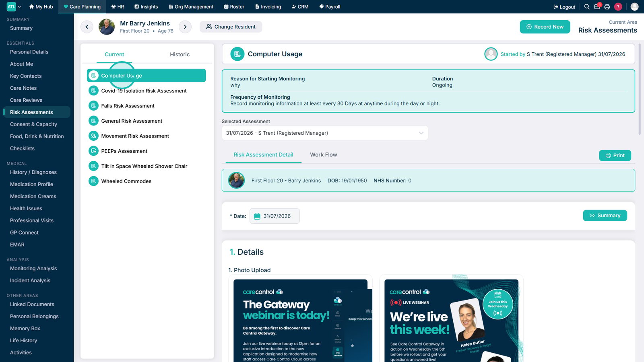644x362 pixels.
Task: Open Checklists in sidebar
Action: point(22,148)
